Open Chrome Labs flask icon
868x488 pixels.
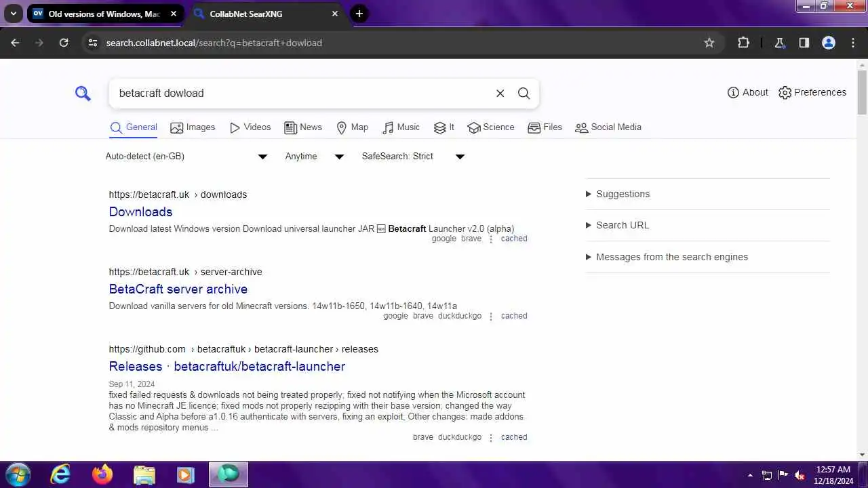(x=779, y=43)
